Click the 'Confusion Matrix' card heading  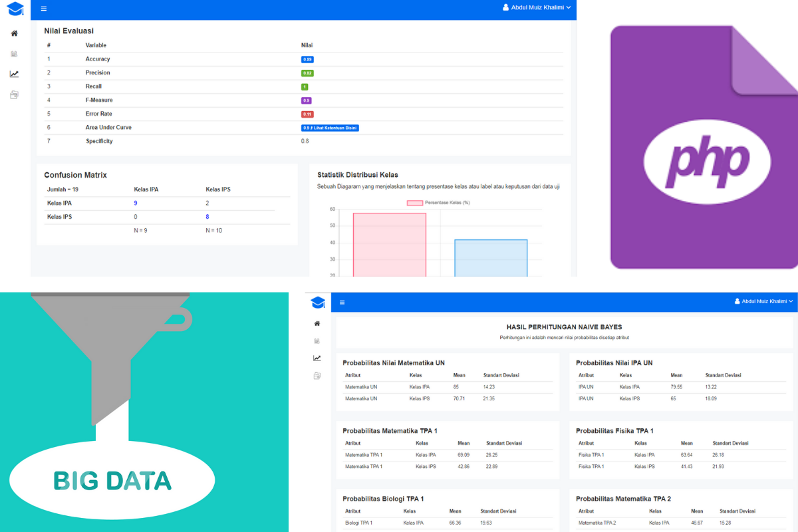[76, 175]
